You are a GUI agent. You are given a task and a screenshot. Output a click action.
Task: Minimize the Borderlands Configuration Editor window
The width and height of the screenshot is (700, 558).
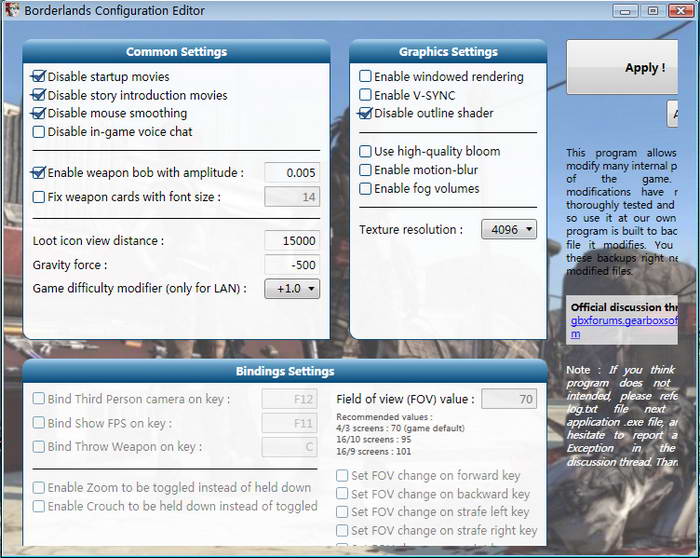(625, 11)
